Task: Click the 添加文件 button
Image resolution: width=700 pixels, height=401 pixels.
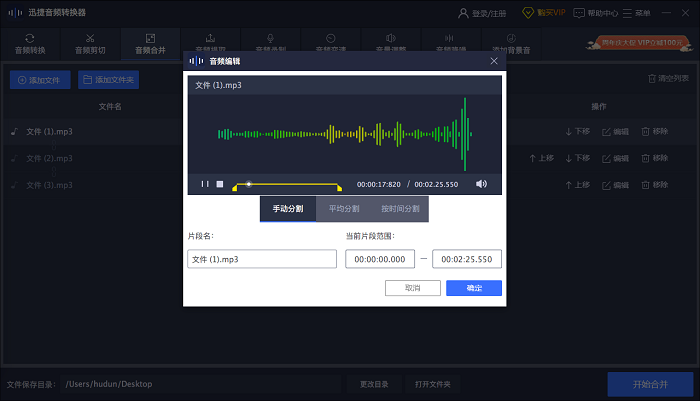Action: 40,80
